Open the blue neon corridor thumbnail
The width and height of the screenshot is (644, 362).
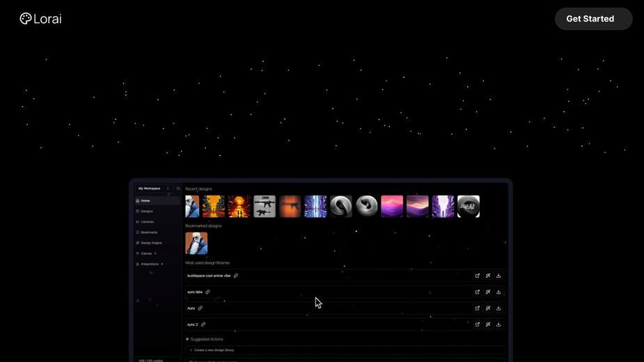pyautogui.click(x=315, y=206)
